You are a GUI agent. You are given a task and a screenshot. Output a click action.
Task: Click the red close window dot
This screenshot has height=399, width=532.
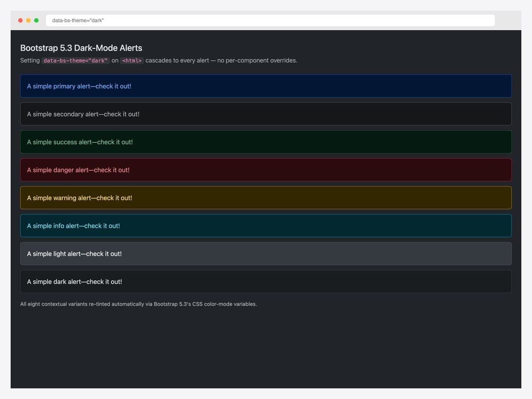(20, 20)
